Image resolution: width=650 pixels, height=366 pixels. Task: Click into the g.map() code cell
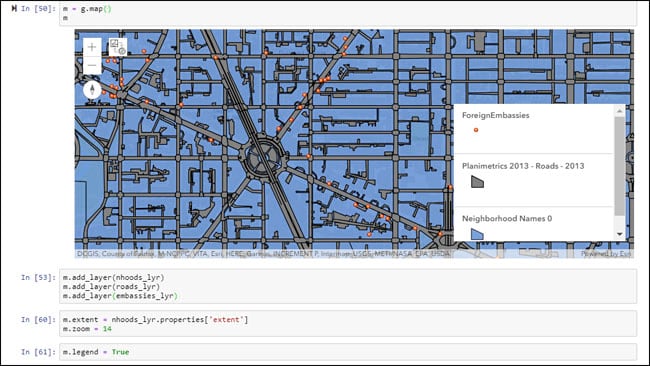tap(348, 13)
